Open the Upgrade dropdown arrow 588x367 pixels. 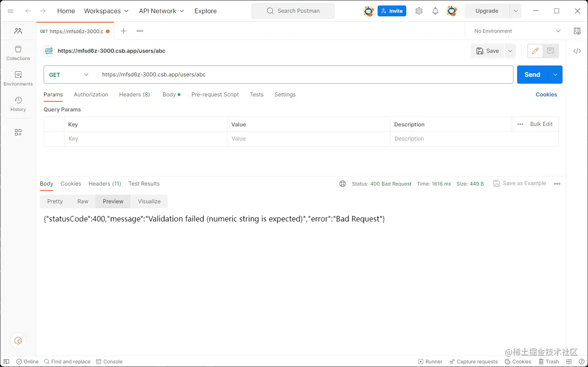tap(516, 11)
